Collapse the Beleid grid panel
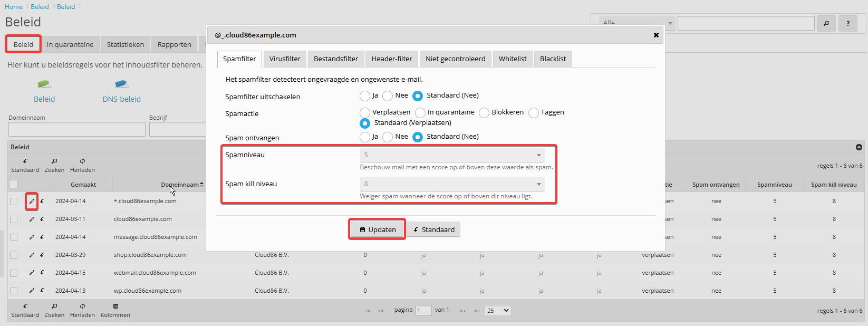Screen dimensions: 868x326 [859, 147]
